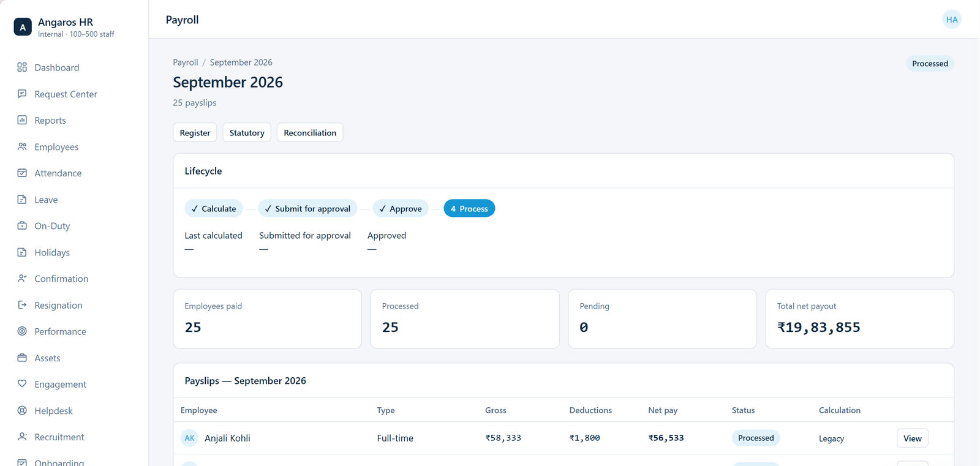Click the Leave document icon
Viewport: 980px width, 466px height.
(x=22, y=199)
